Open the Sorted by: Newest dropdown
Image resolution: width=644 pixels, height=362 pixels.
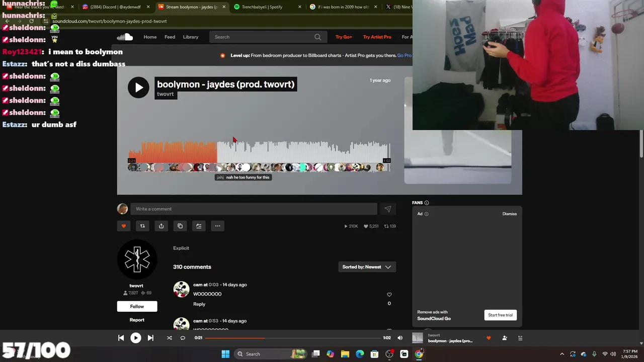pos(367,267)
